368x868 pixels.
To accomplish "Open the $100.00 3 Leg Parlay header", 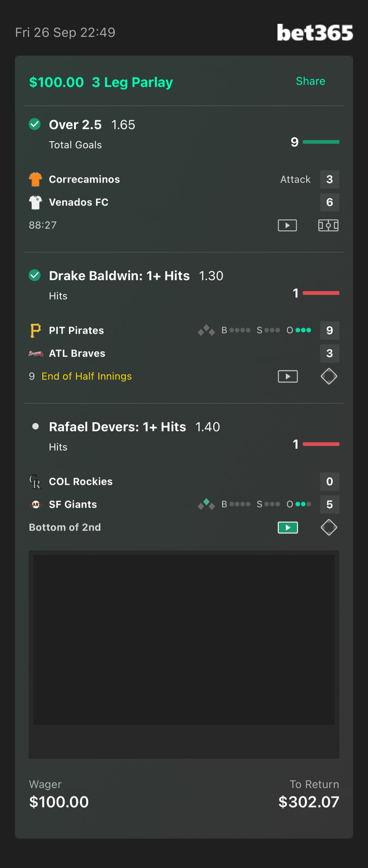I will coord(101,82).
